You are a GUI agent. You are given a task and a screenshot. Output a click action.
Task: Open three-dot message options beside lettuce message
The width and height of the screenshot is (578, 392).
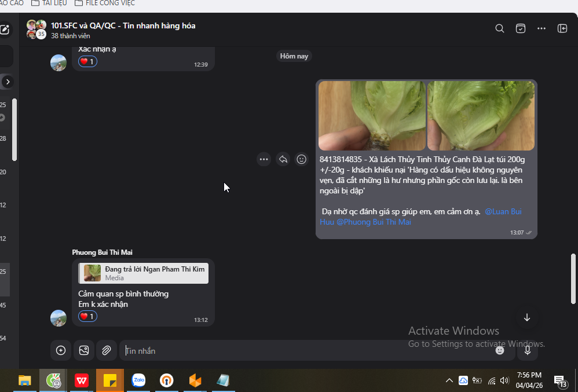[264, 159]
